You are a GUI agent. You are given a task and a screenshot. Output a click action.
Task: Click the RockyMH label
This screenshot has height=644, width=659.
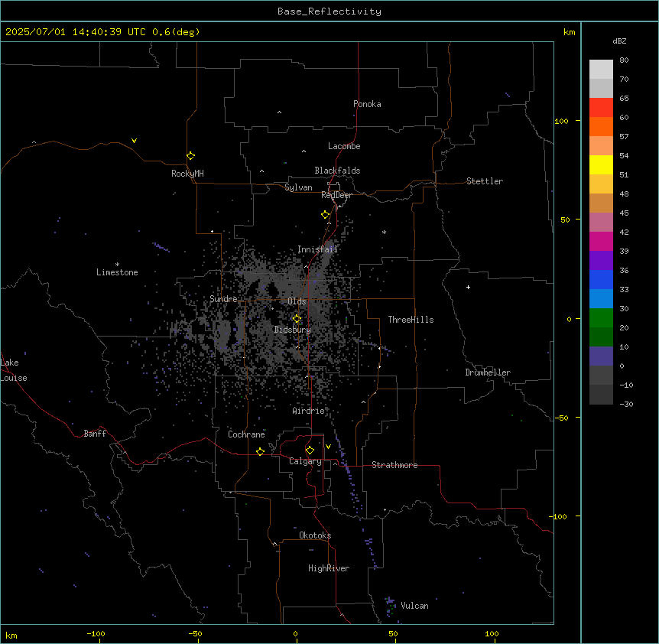pos(187,174)
